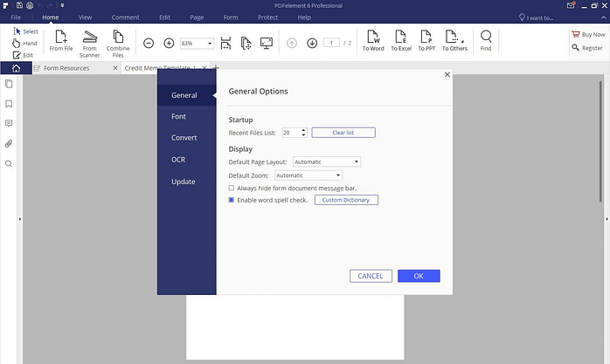Viewport: 610px width, 364px height.
Task: Click the From File icon
Action: 61,41
